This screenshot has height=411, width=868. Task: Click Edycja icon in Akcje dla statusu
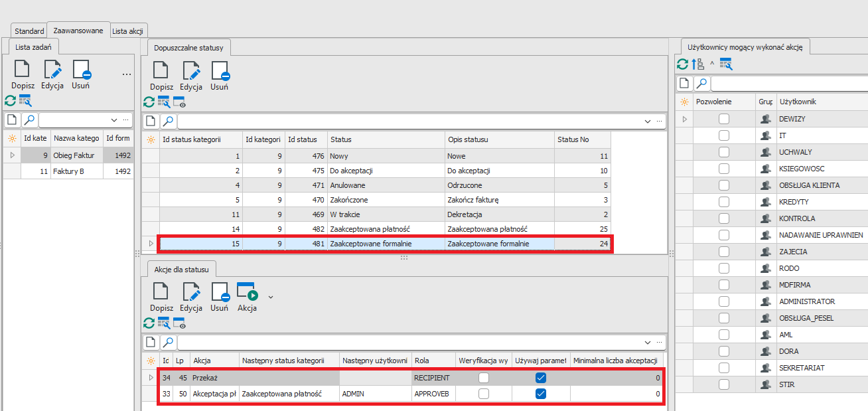pyautogui.click(x=191, y=293)
